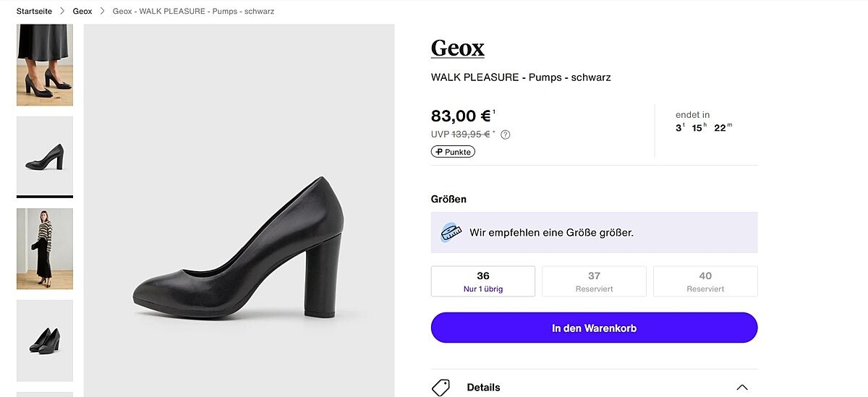Select the side-view pump thumbnail
Viewport: 868px width, 397px height.
(45, 156)
